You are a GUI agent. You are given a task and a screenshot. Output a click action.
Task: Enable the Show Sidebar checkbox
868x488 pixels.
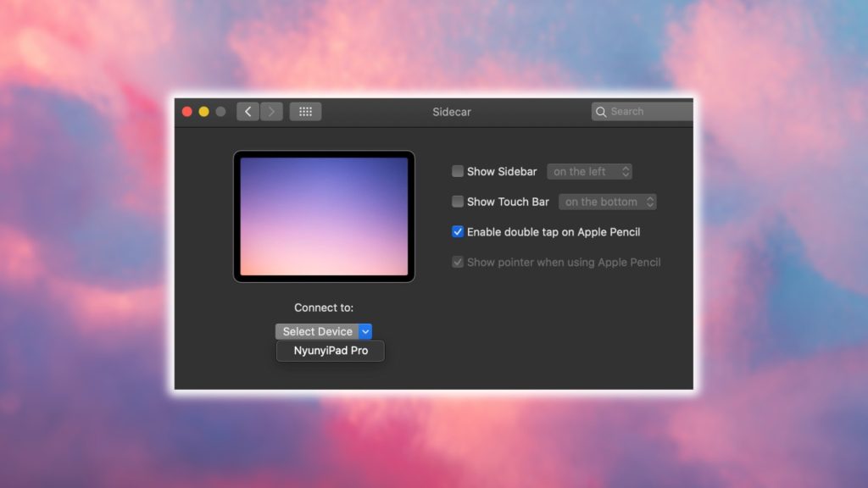click(457, 171)
